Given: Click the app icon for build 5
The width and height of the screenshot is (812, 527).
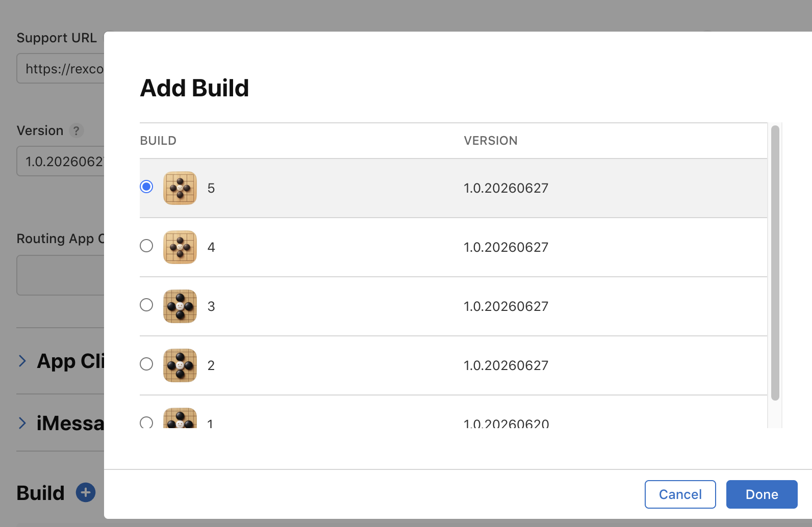Looking at the screenshot, I should pos(180,188).
